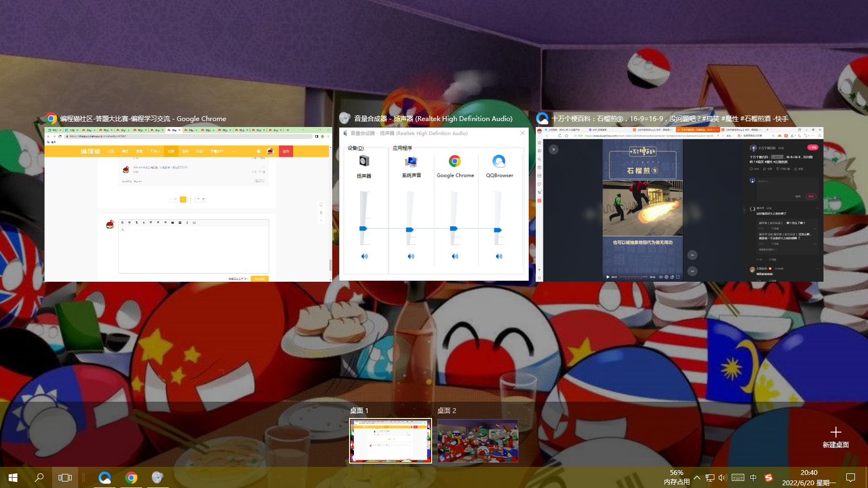This screenshot has width=868, height=488.
Task: Open the notification action center
Action: [x=851, y=478]
